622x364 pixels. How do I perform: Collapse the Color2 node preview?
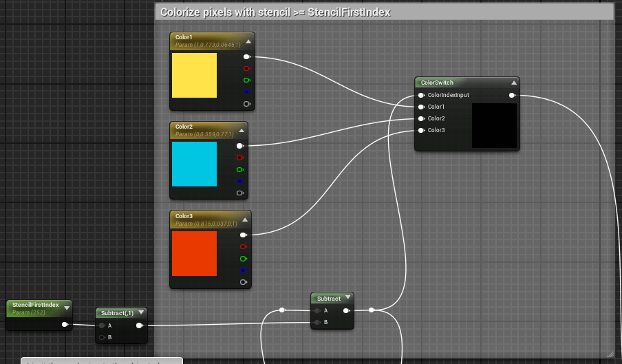pyautogui.click(x=242, y=131)
